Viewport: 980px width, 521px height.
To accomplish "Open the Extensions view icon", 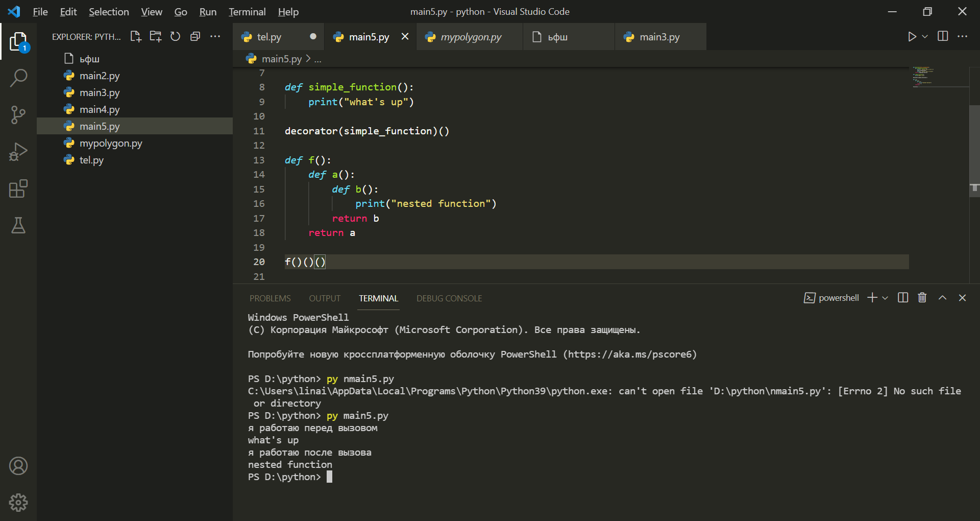I will [x=18, y=188].
